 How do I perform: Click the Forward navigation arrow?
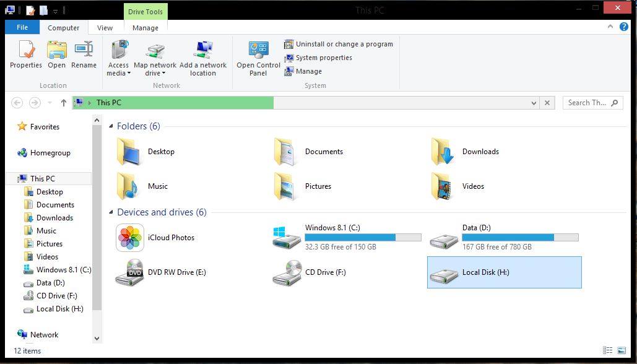(35, 103)
